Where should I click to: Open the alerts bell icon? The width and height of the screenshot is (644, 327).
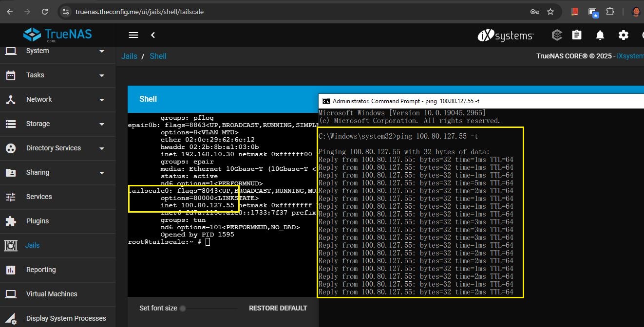point(600,35)
